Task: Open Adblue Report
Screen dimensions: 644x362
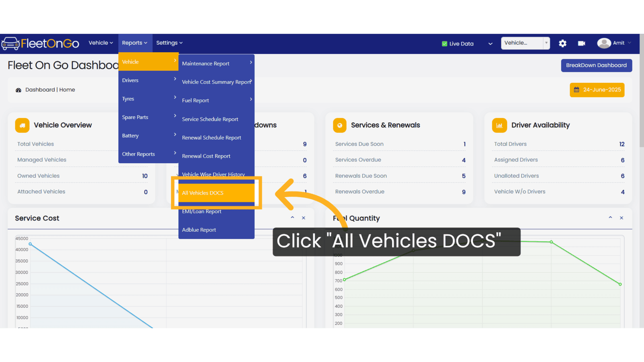Action: click(x=217, y=230)
